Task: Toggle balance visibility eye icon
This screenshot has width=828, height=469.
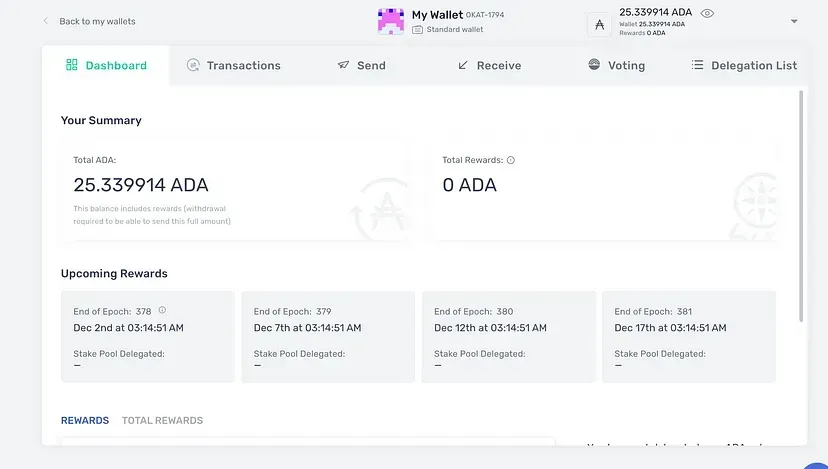Action: pos(707,13)
